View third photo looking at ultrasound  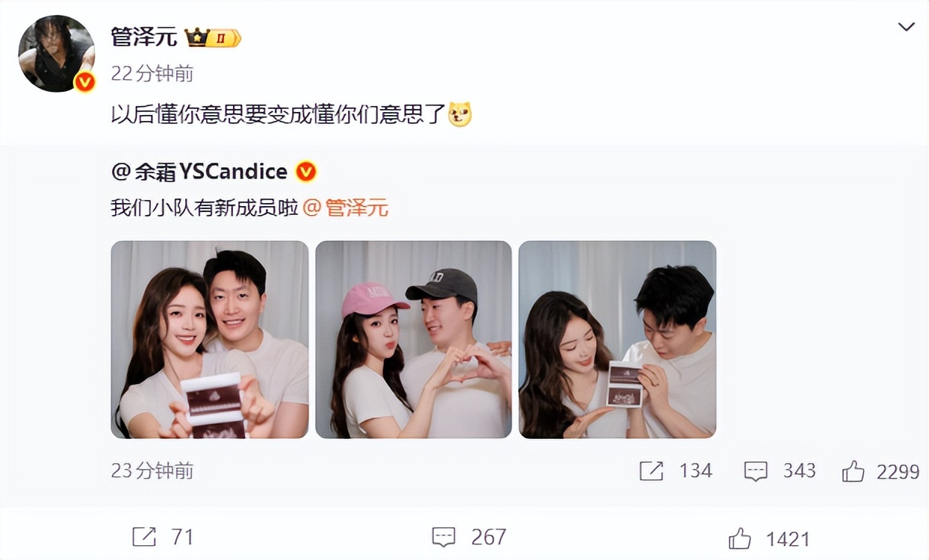(x=618, y=340)
